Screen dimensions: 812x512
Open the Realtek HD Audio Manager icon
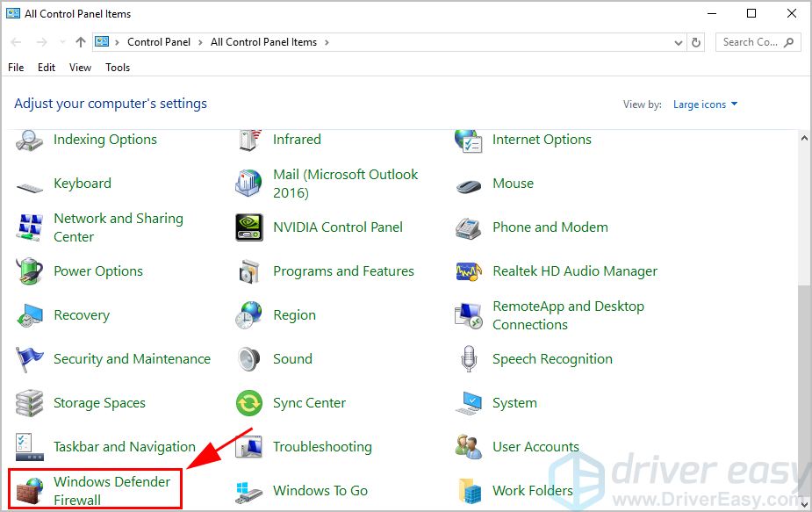(469, 271)
